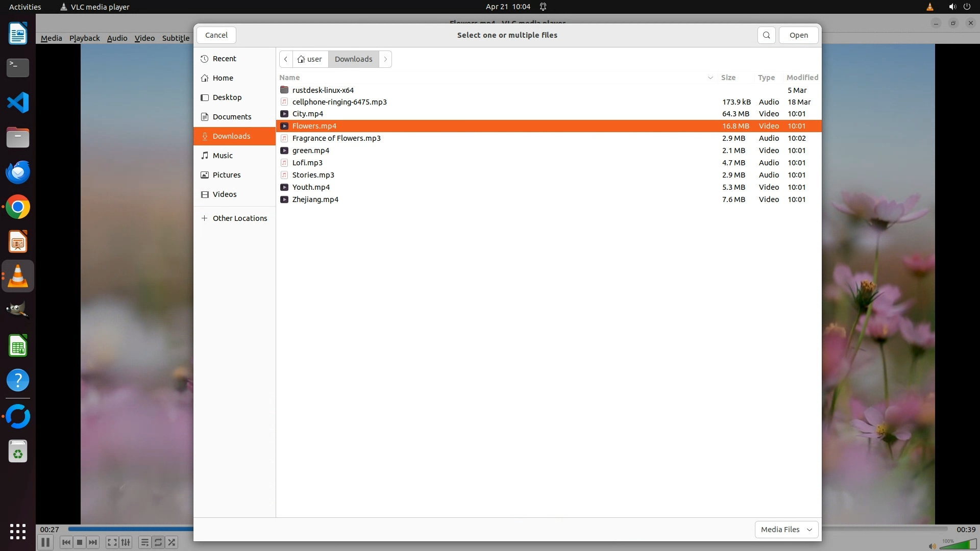Open the Playback menu
The image size is (980, 551).
[84, 38]
